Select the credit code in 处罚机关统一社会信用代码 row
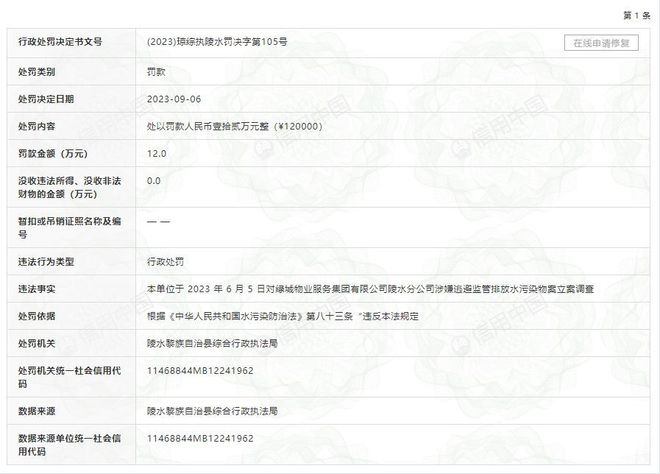Image resolution: width=660 pixels, height=474 pixels. coord(200,371)
